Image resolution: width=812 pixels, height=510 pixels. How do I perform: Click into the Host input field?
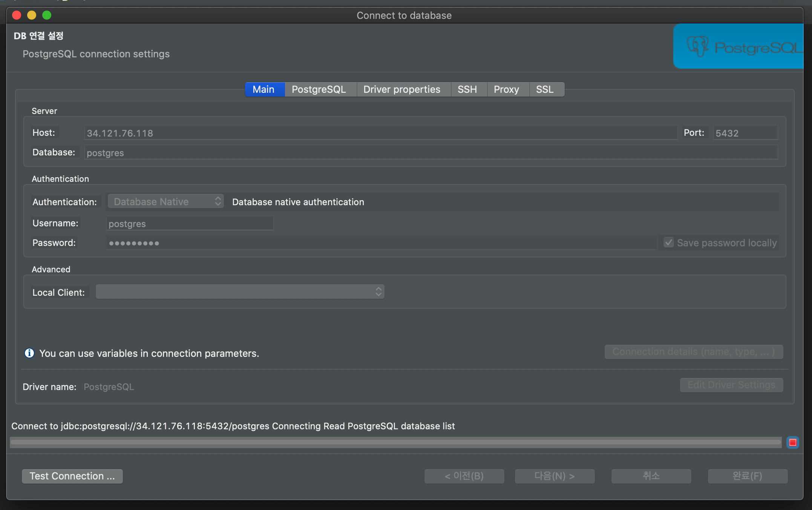(x=380, y=133)
